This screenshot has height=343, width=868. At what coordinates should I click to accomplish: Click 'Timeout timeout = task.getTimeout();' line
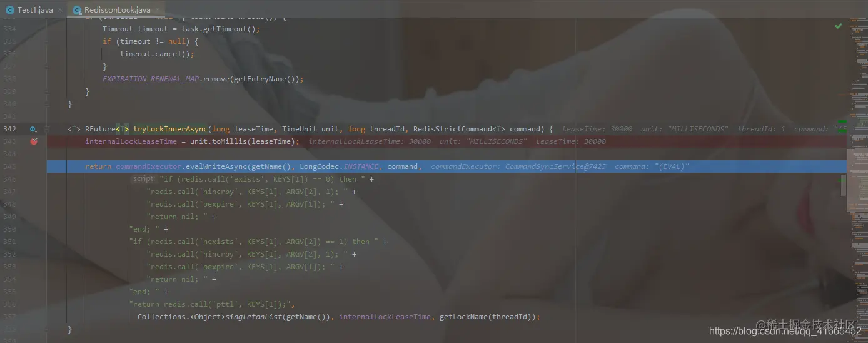pyautogui.click(x=181, y=29)
